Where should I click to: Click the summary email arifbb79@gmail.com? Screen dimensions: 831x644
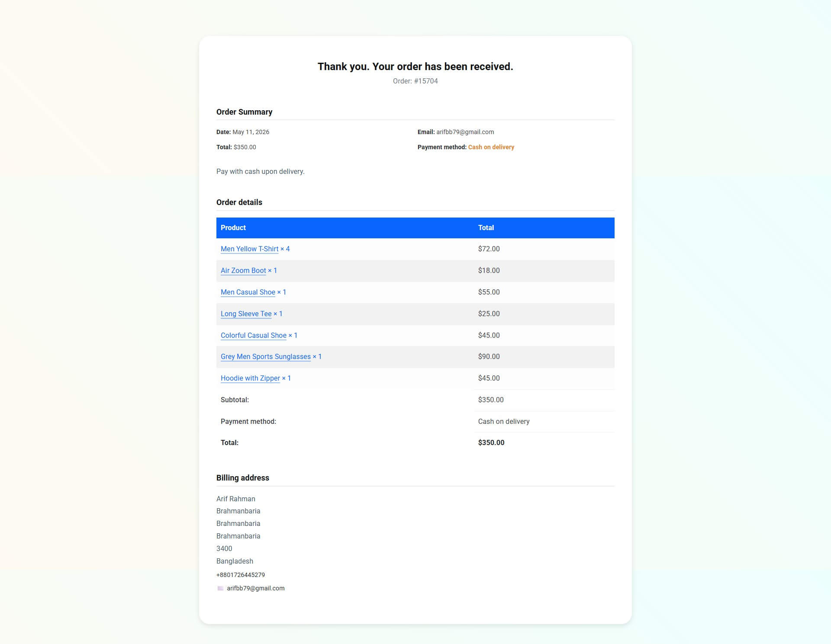(465, 132)
